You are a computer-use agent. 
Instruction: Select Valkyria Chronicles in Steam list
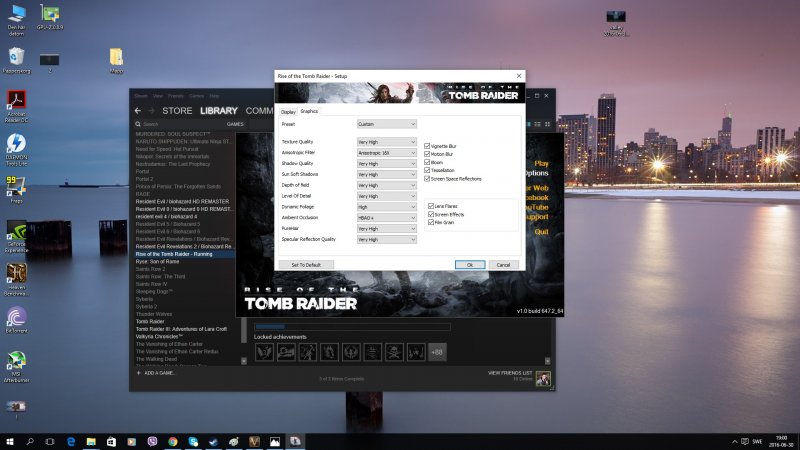(159, 337)
